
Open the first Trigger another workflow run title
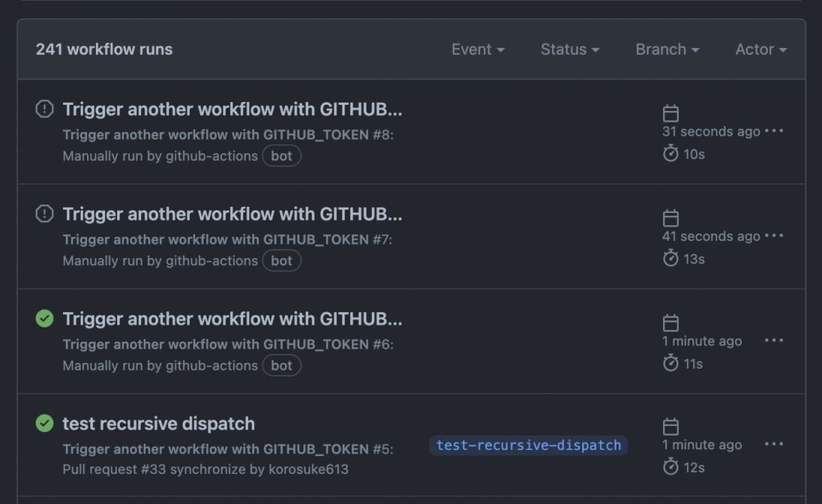pyautogui.click(x=232, y=110)
